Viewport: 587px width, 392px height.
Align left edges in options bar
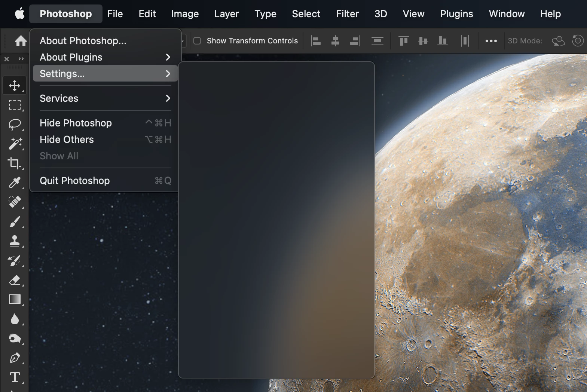(316, 41)
